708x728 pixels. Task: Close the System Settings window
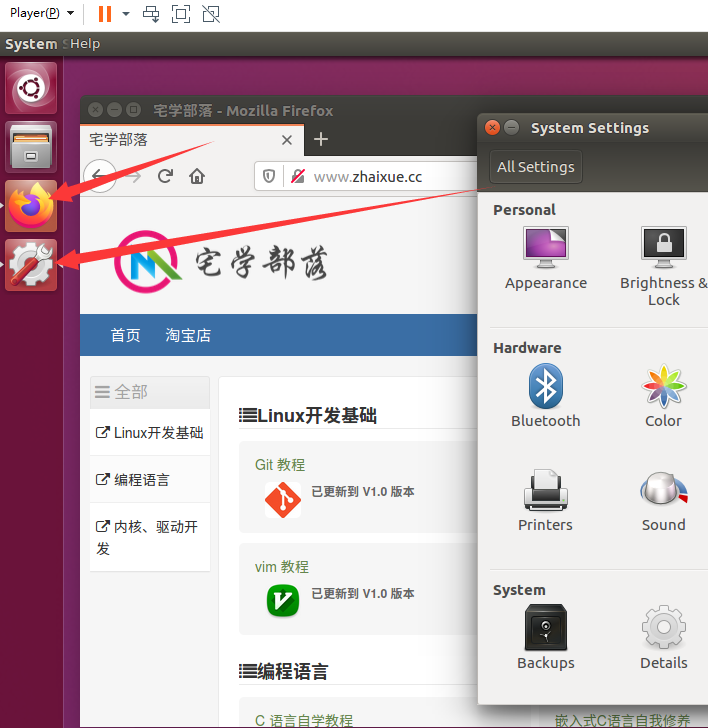(493, 127)
